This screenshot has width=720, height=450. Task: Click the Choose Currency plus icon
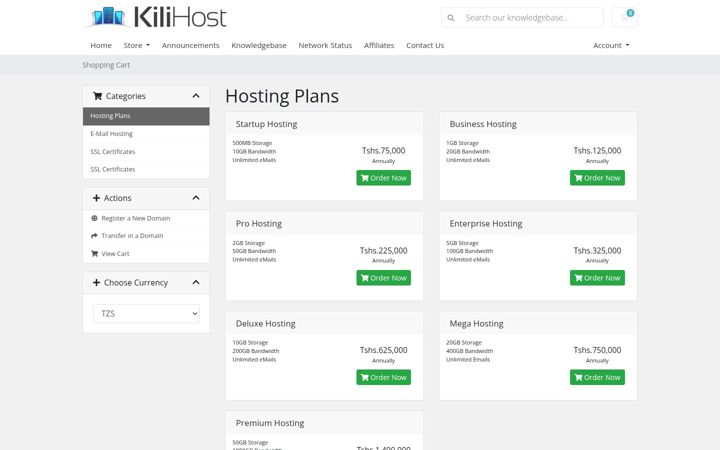[96, 282]
